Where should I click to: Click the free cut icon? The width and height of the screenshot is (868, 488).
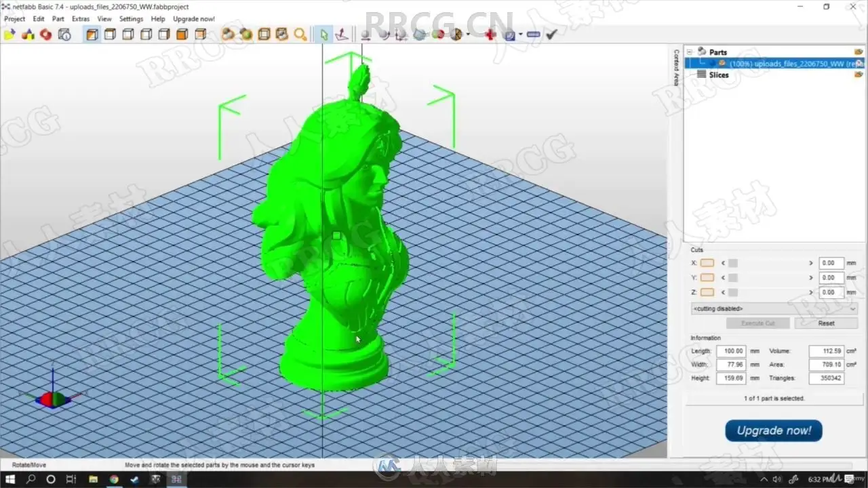(420, 34)
